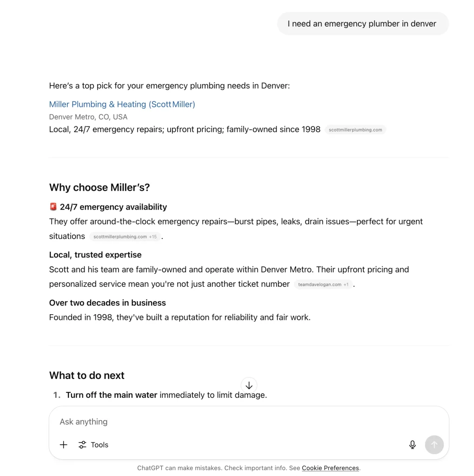Viewport: 474px width, 476px height.
Task: Click the bold 'Turn off the main water' text
Action: coord(112,395)
